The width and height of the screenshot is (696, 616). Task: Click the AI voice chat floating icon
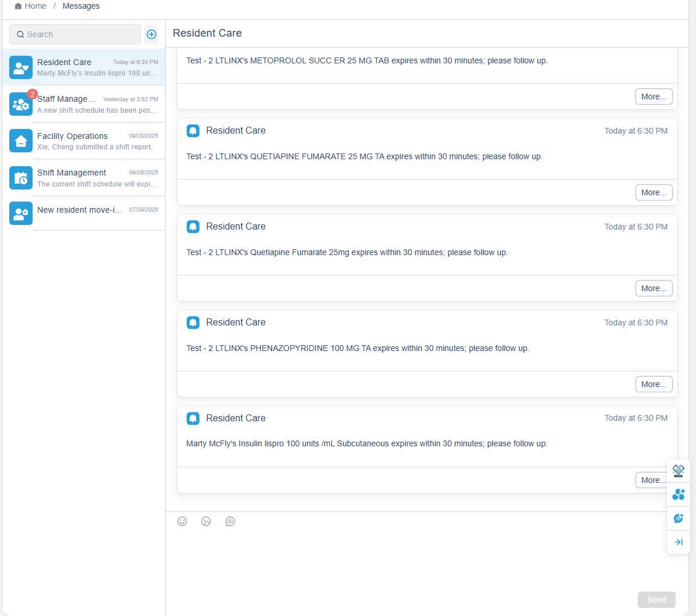(678, 518)
